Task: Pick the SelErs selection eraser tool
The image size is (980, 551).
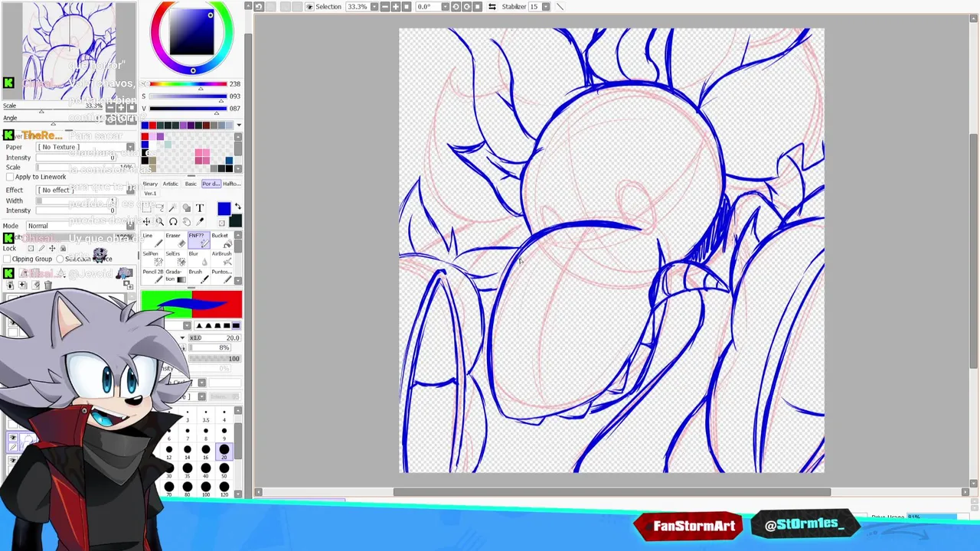Action: [x=175, y=258]
